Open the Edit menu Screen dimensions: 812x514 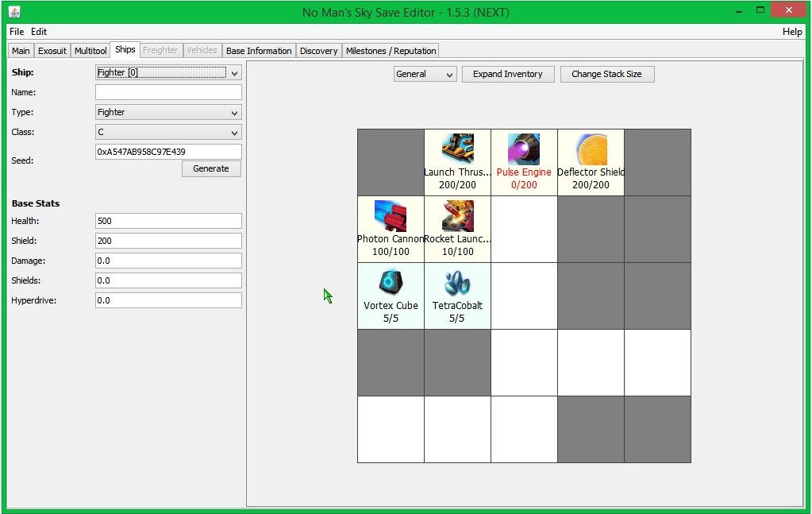tap(39, 32)
